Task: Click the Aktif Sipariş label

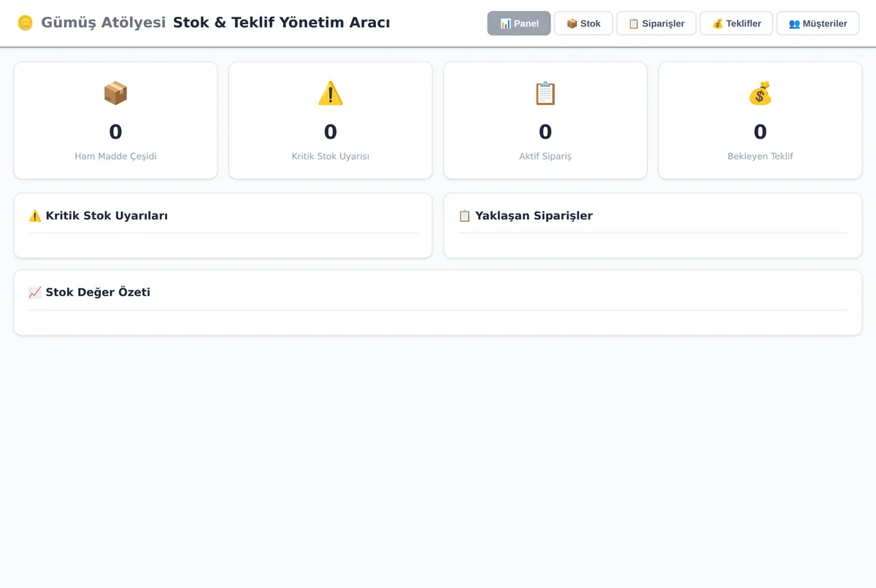Action: tap(545, 156)
